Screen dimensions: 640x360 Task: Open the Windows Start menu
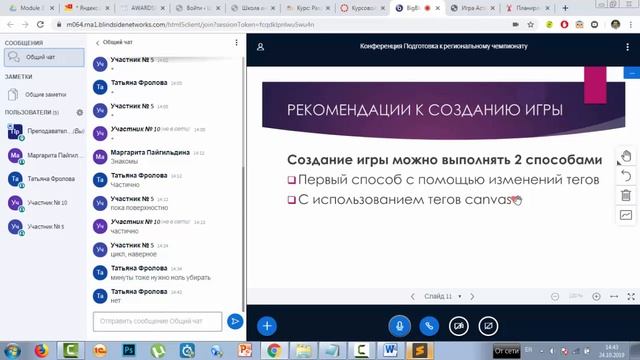click(x=12, y=351)
